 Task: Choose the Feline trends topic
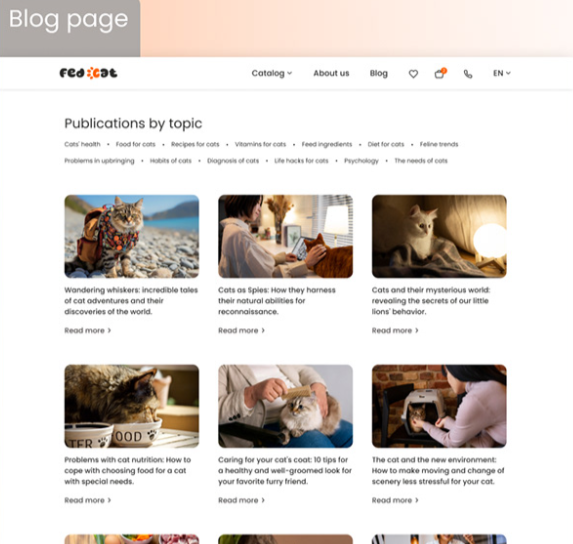coord(439,144)
